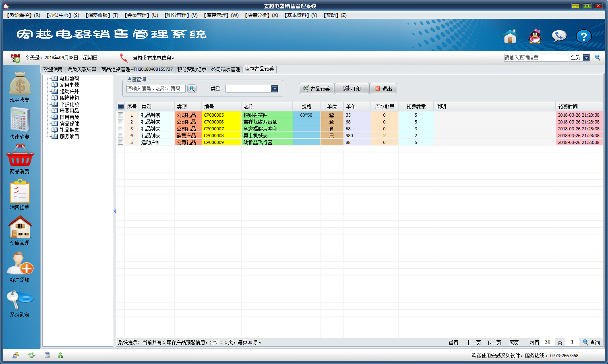Collapse the left category panel using the arrow
The width and height of the screenshot is (608, 364).
(x=115, y=211)
